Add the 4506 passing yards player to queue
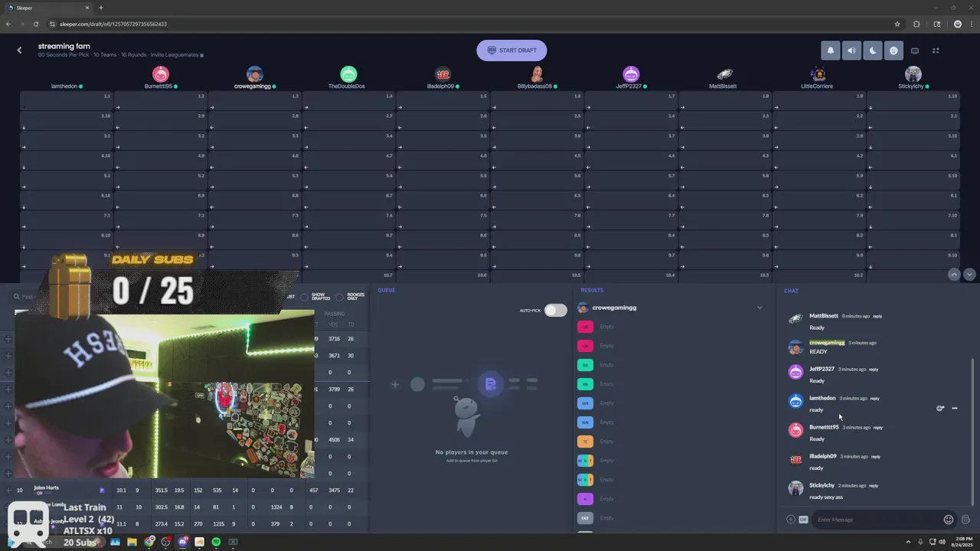The image size is (980, 551). pos(8,440)
